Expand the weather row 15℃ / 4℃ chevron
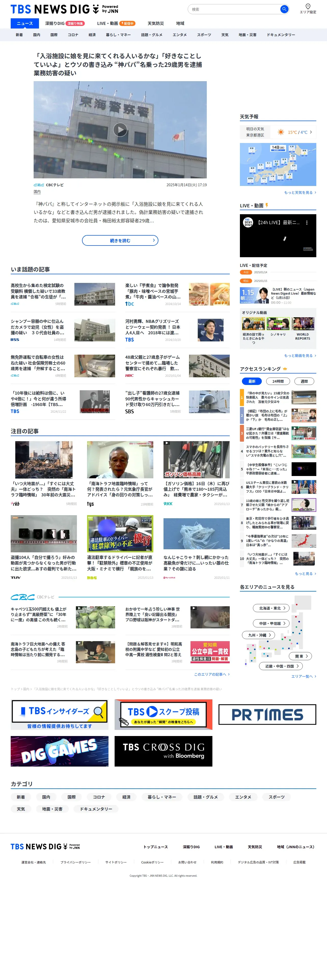 pos(311,132)
